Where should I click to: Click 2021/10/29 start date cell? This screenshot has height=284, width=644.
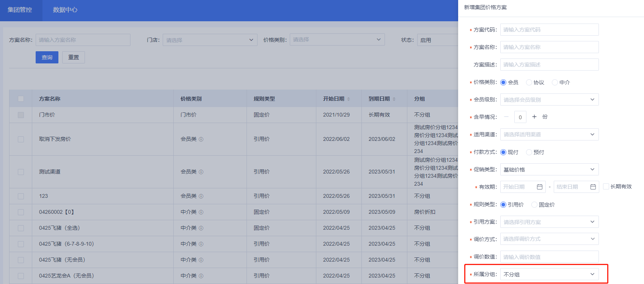[x=336, y=115]
